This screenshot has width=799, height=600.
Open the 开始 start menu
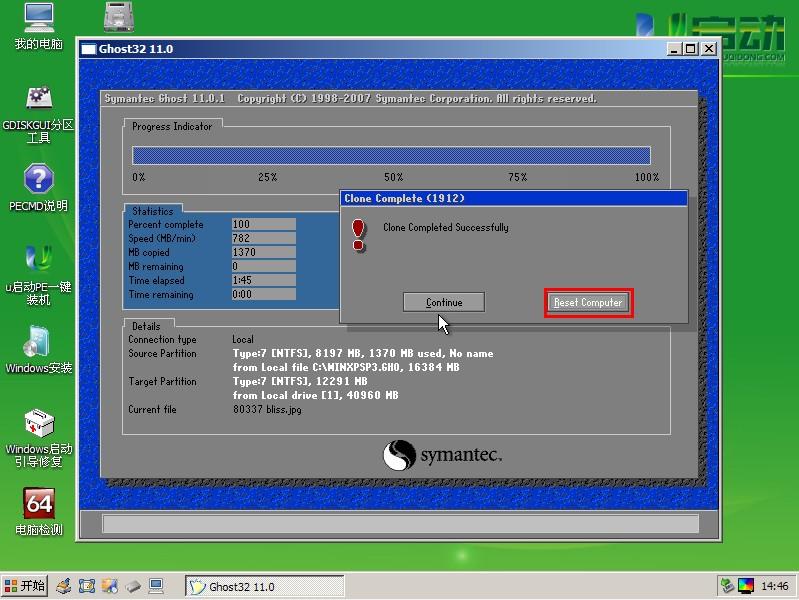[x=25, y=586]
